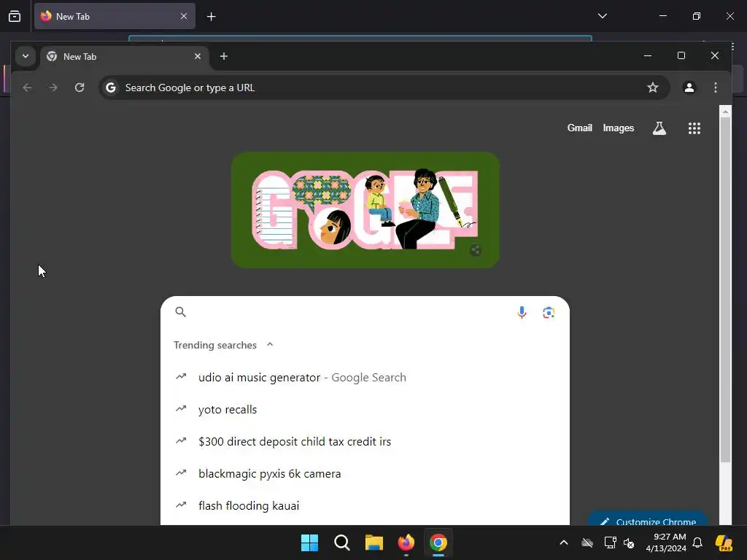Select Firefox New Tab tab
747x560 pixels.
(115, 16)
